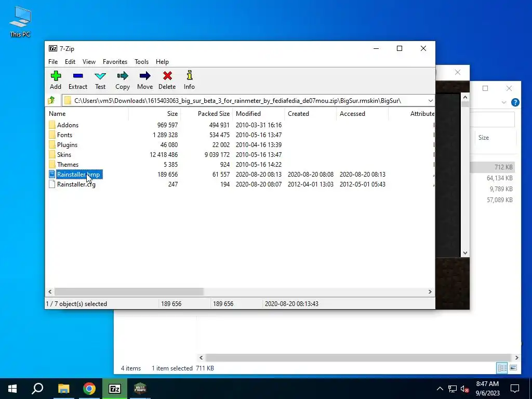Image resolution: width=532 pixels, height=399 pixels.
Task: Open the notification center
Action: [515, 389]
